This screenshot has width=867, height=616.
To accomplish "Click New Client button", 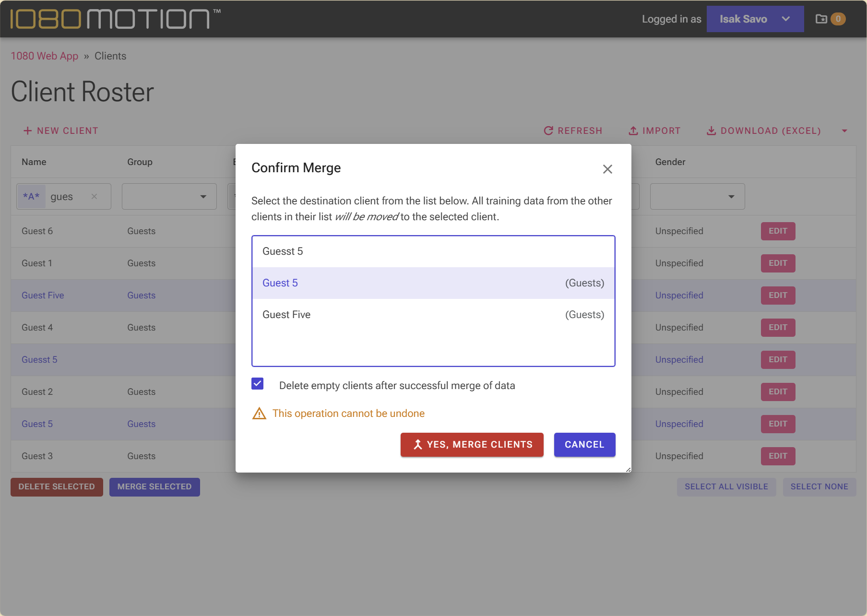I will tap(61, 130).
